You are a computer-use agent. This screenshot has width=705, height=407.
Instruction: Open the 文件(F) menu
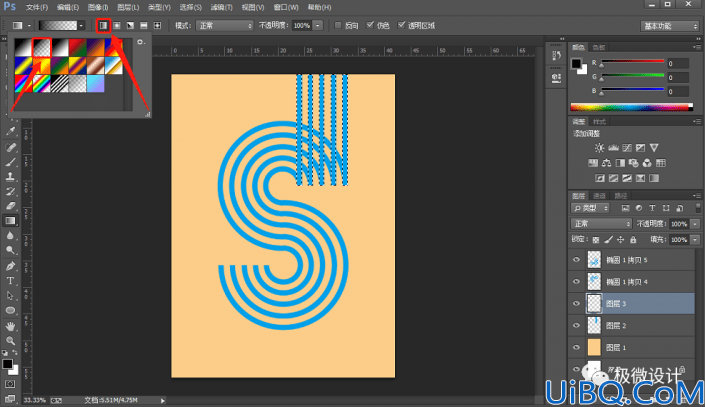pyautogui.click(x=37, y=7)
